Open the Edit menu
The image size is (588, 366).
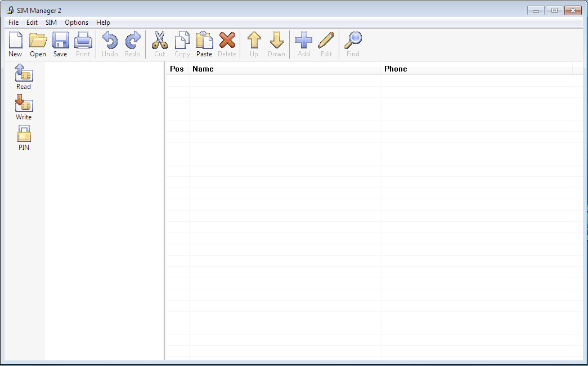point(32,23)
